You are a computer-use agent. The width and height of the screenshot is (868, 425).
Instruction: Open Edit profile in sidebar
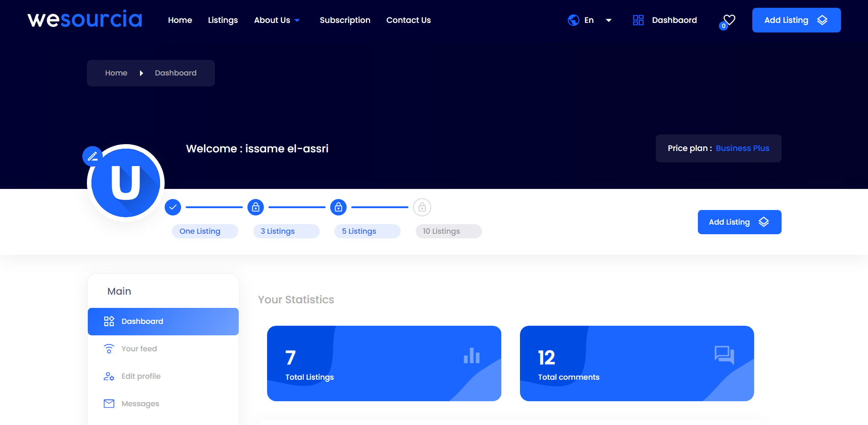pos(163,377)
